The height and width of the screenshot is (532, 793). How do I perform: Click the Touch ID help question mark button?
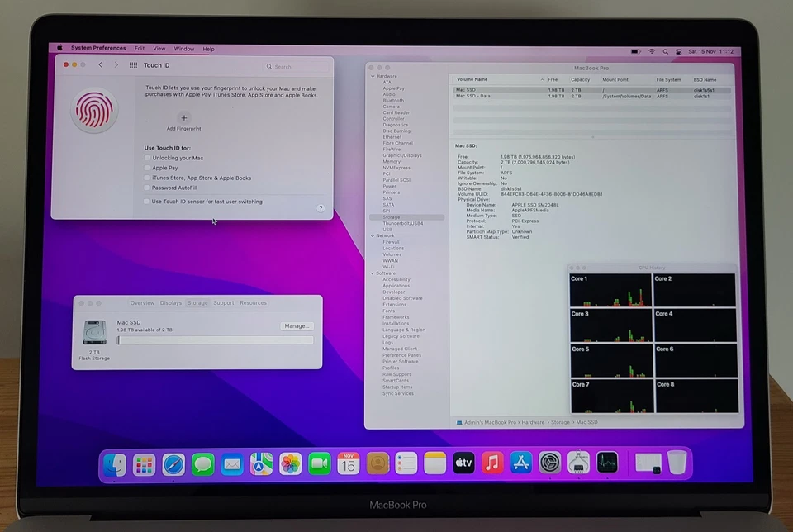click(321, 208)
